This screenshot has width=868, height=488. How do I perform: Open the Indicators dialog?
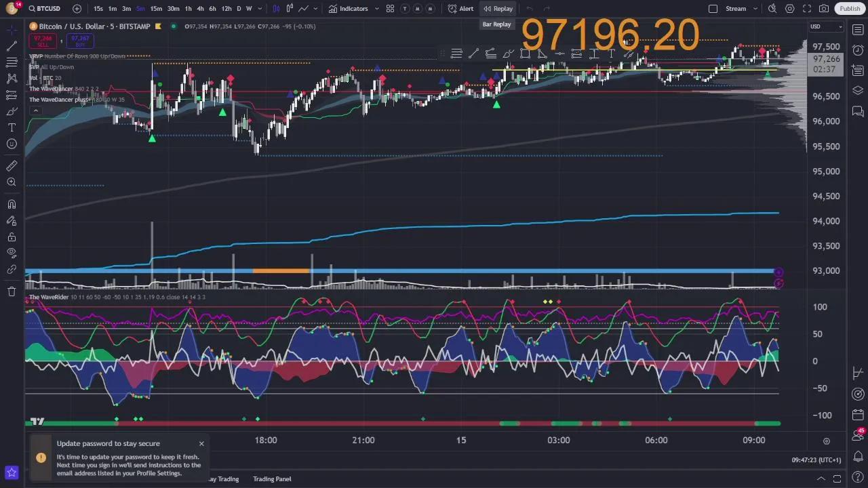coord(348,9)
